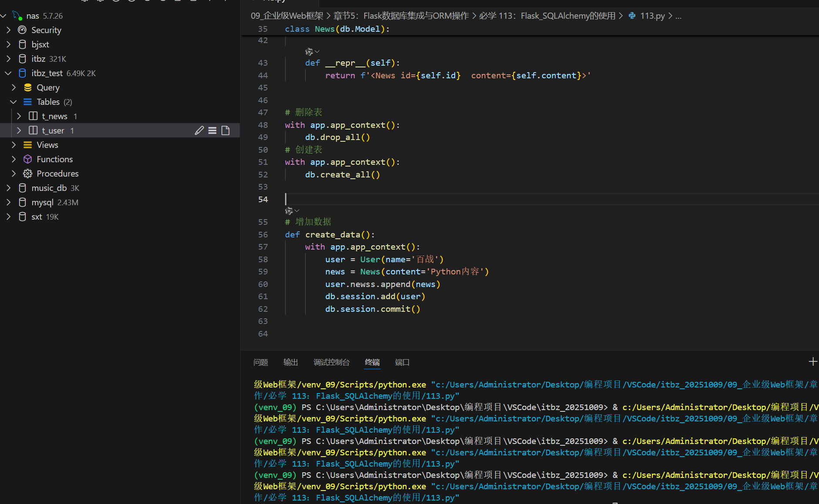
Task: Open the 输出 panel tab
Action: (x=290, y=362)
